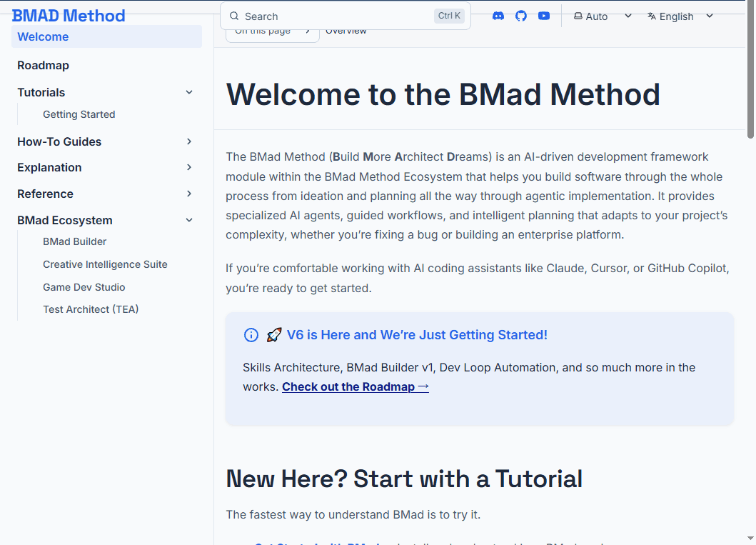Click the rocket emoji in V6 notice

tap(274, 335)
